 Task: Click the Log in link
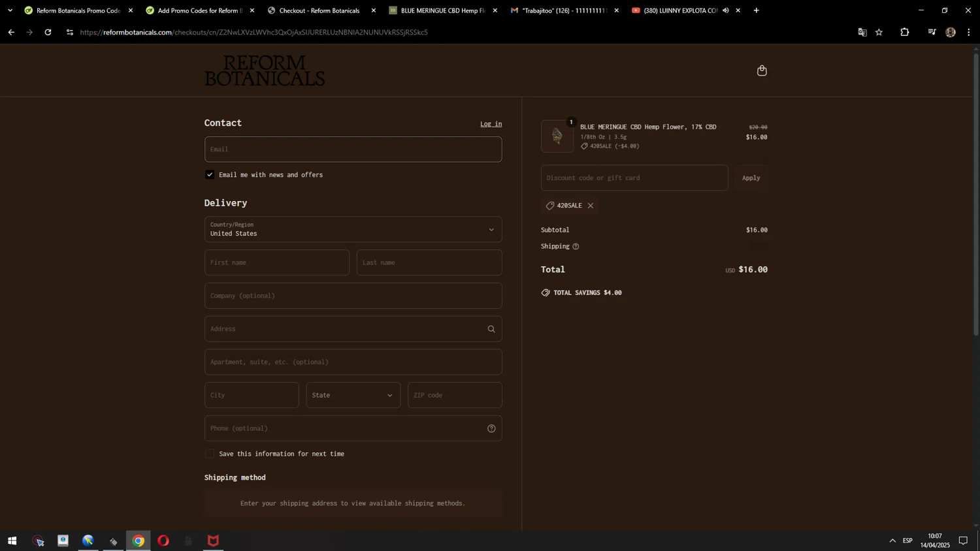(491, 124)
